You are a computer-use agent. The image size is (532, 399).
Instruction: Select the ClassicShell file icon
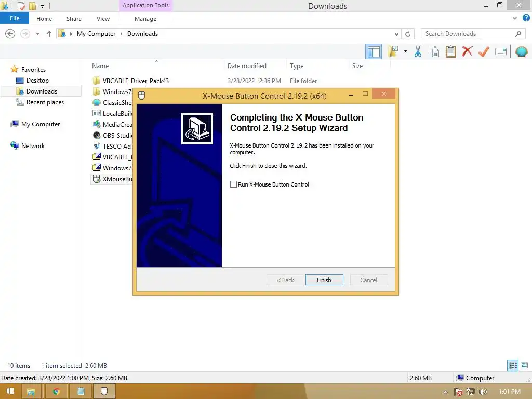(x=97, y=102)
